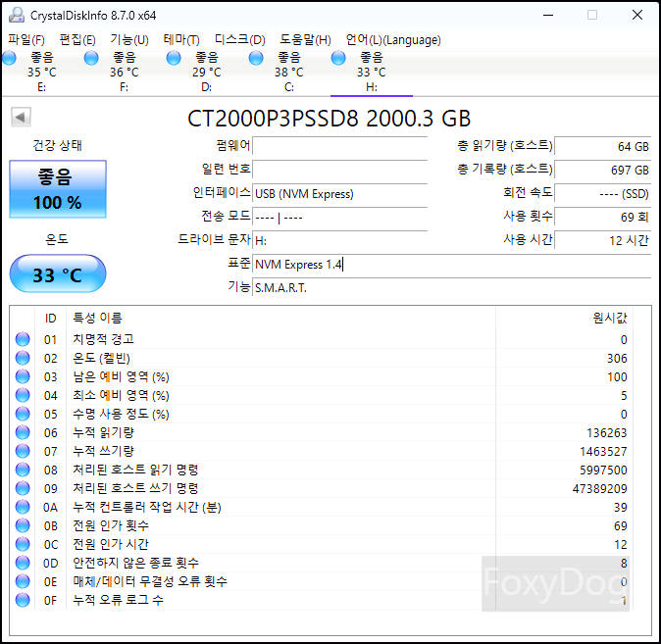Screen dimensions: 661x644
Task: Click the 33 °C temperature button
Action: (58, 273)
